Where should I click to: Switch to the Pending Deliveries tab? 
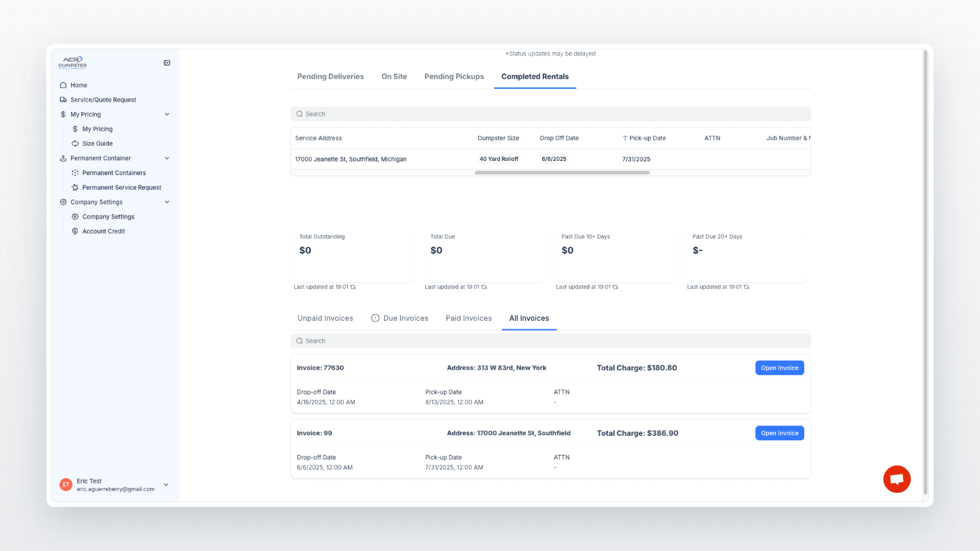tap(330, 76)
